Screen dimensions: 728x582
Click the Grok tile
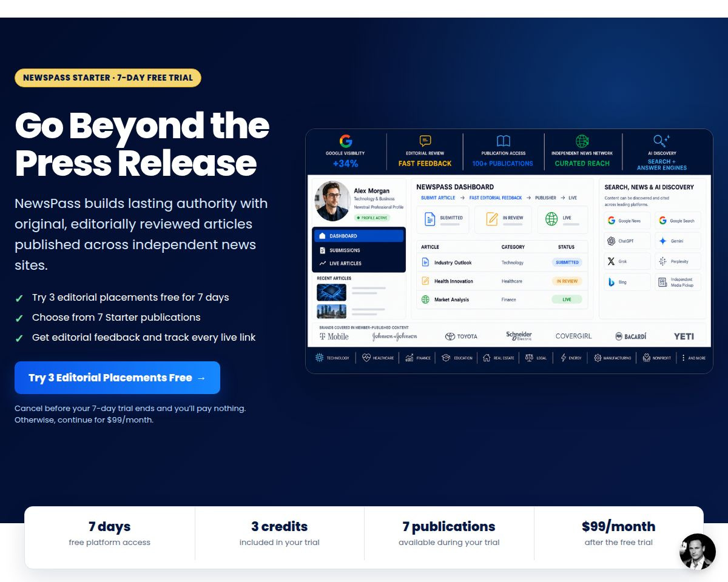[627, 261]
